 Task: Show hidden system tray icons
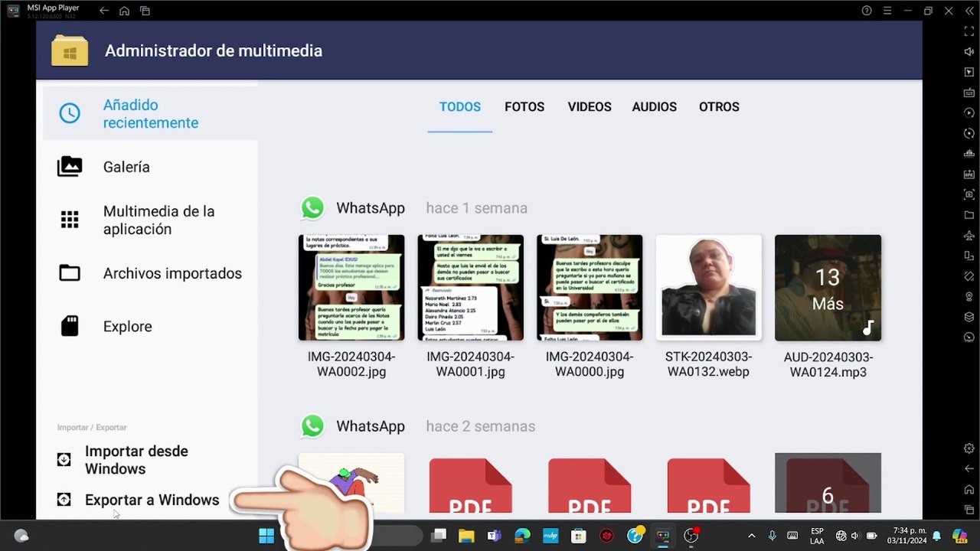pyautogui.click(x=752, y=536)
